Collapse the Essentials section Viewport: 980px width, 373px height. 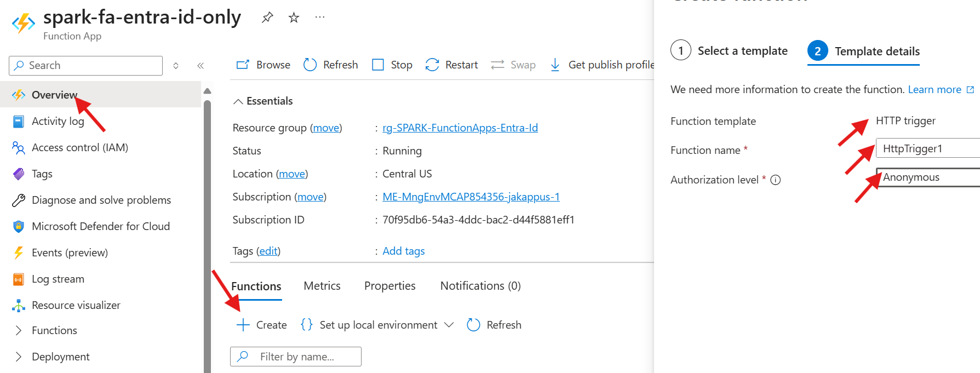pyautogui.click(x=238, y=101)
